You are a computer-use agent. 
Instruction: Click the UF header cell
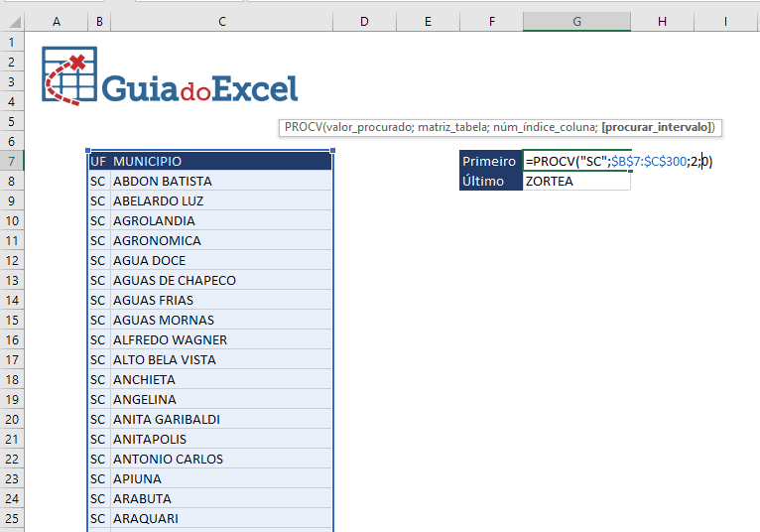tap(99, 161)
